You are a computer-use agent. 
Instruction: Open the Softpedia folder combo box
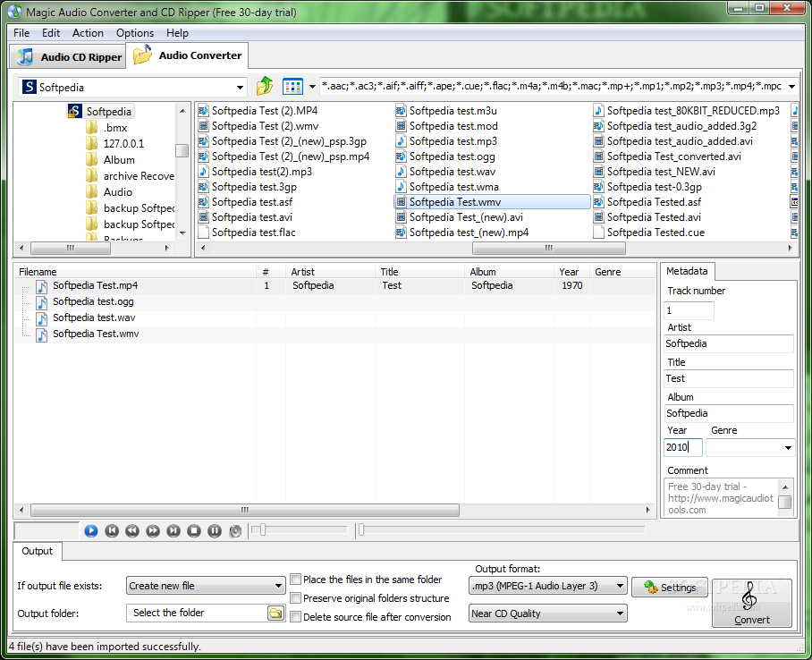[x=132, y=87]
